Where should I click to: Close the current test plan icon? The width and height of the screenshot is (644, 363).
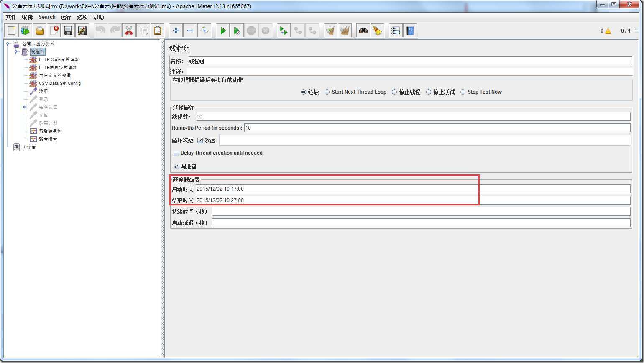click(x=54, y=31)
